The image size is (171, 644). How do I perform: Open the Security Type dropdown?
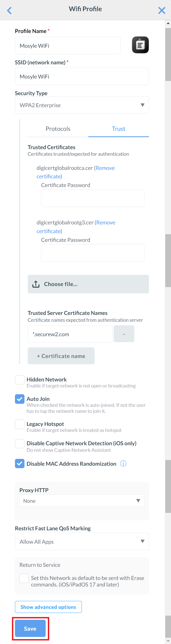coord(82,105)
